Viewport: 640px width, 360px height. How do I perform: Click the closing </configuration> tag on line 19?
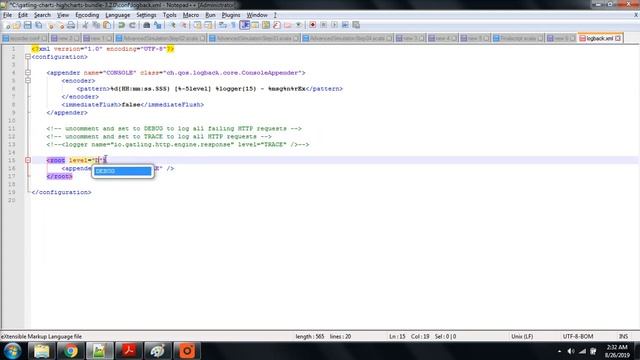[61, 192]
